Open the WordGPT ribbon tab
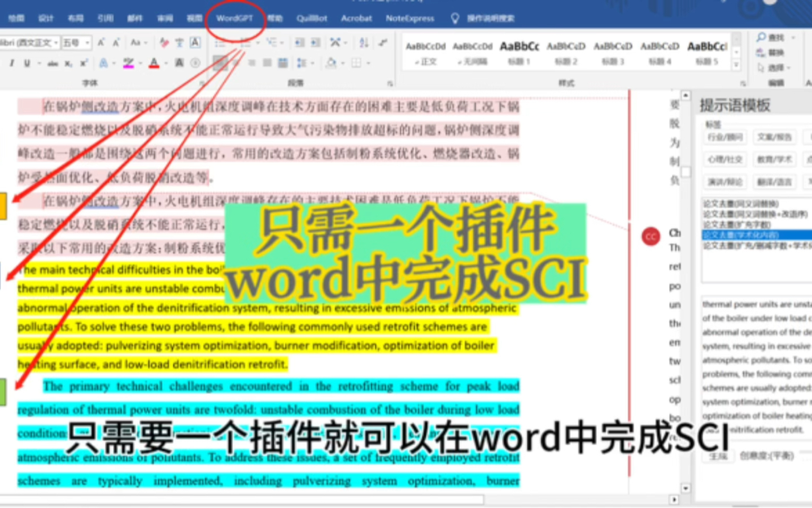Screen dimensions: 812x508 [x=234, y=18]
